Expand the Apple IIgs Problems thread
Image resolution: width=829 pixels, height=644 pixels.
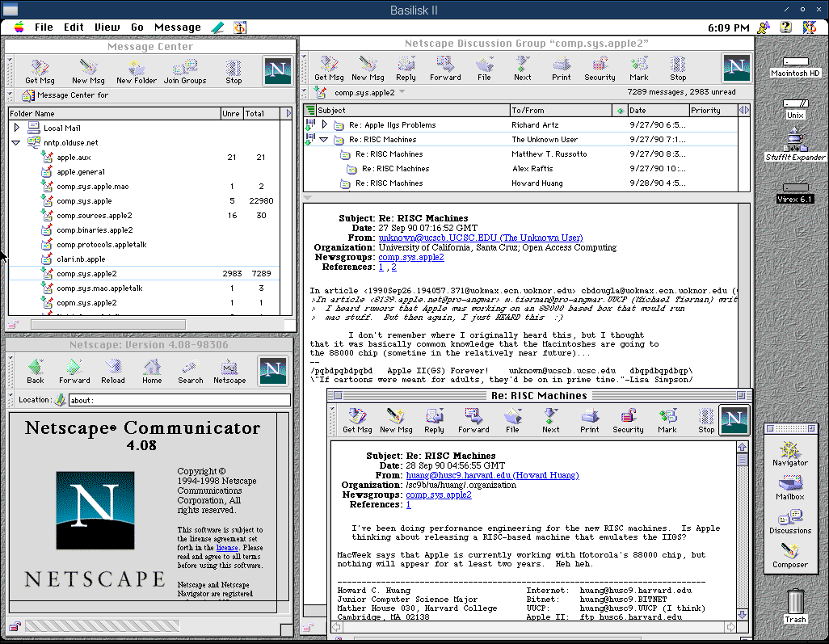[325, 124]
